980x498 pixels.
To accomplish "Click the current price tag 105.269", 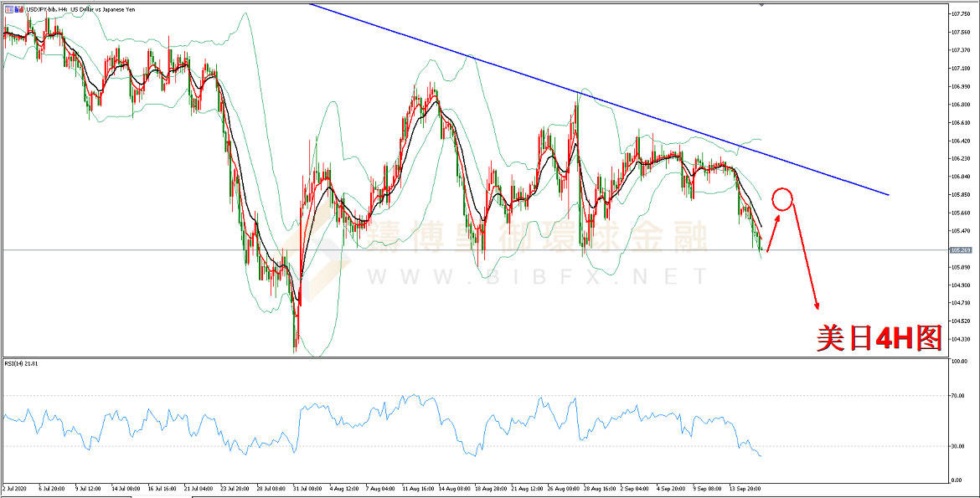I will pyautogui.click(x=960, y=249).
